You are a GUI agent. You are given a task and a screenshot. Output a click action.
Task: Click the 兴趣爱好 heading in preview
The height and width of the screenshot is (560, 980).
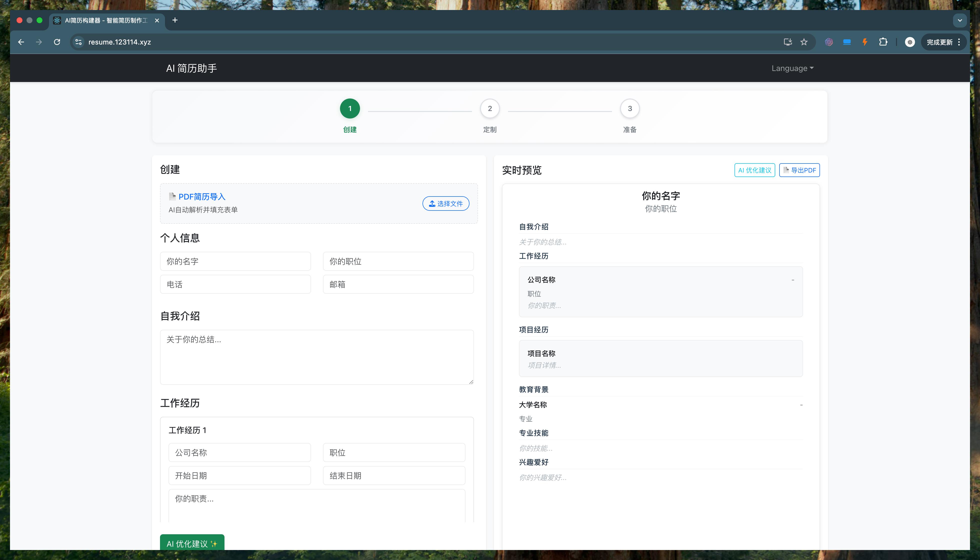click(x=533, y=462)
